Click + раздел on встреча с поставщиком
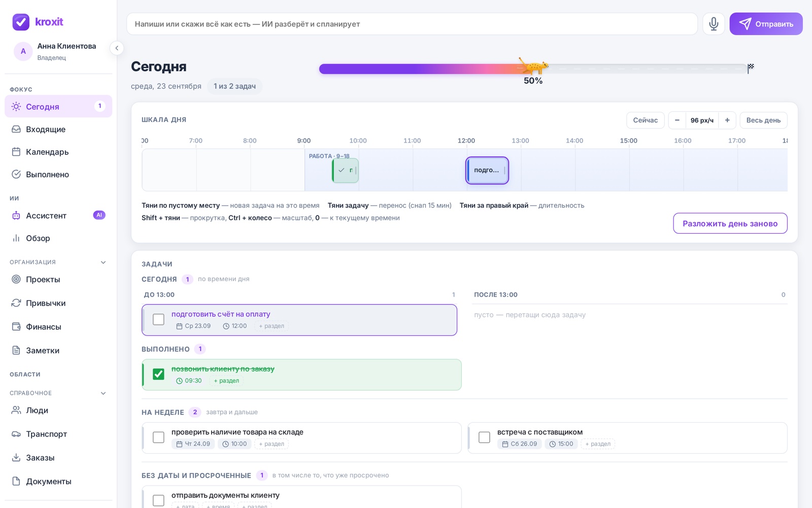Viewport: 812px width, 508px height. point(598,444)
